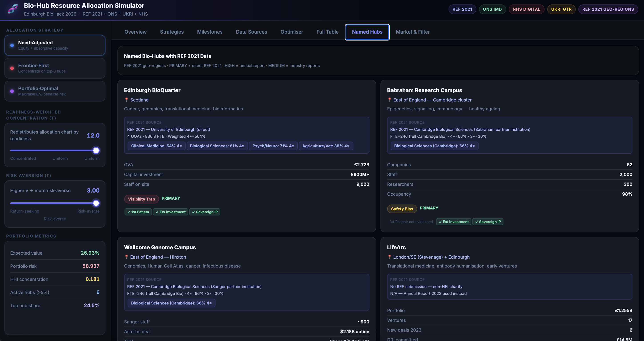
Task: Open the Full Table tab
Action: click(327, 32)
